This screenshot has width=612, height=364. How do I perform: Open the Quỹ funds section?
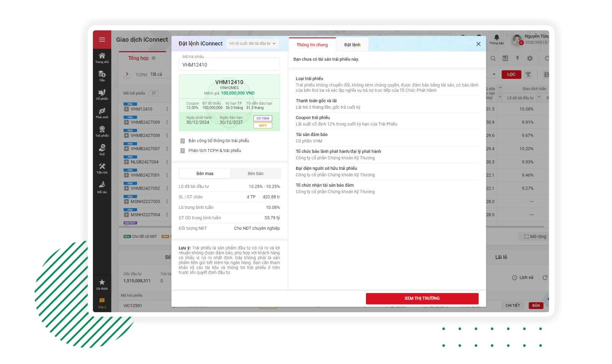tap(102, 149)
